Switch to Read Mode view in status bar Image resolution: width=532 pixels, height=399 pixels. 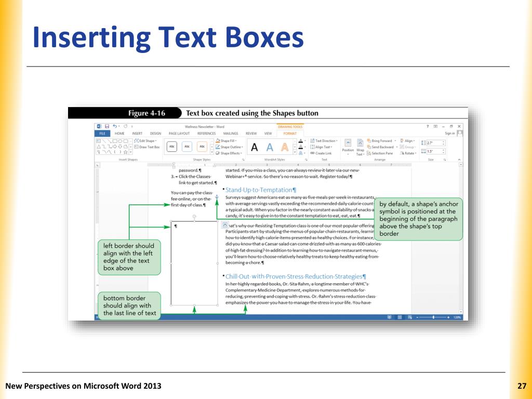coord(389,317)
